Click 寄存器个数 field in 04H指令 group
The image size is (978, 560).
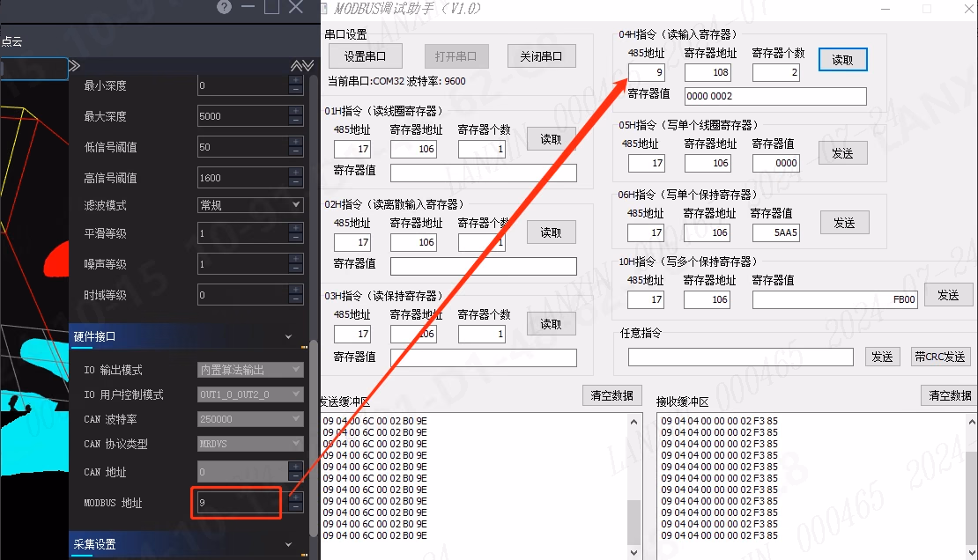click(x=776, y=72)
